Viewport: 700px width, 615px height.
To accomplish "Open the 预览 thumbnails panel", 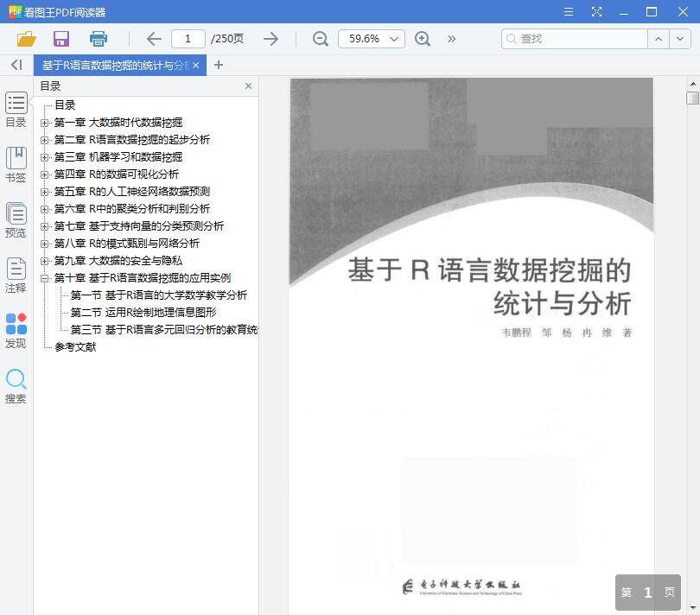I will (x=16, y=220).
